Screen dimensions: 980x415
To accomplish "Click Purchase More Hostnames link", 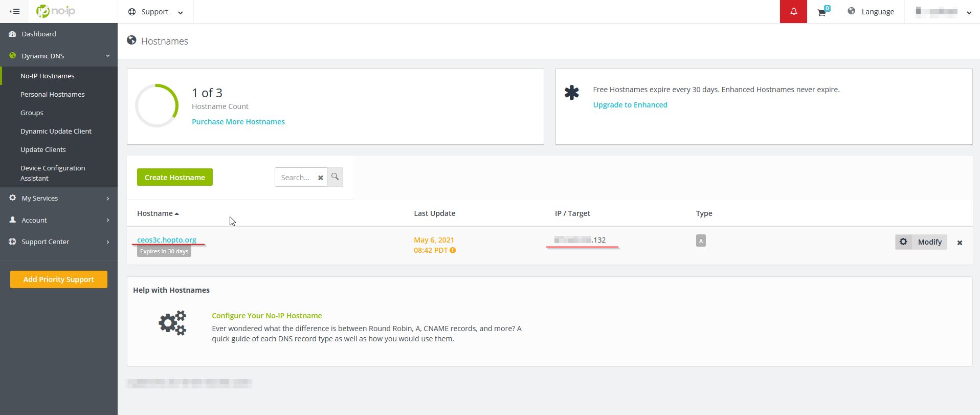I will tap(238, 122).
